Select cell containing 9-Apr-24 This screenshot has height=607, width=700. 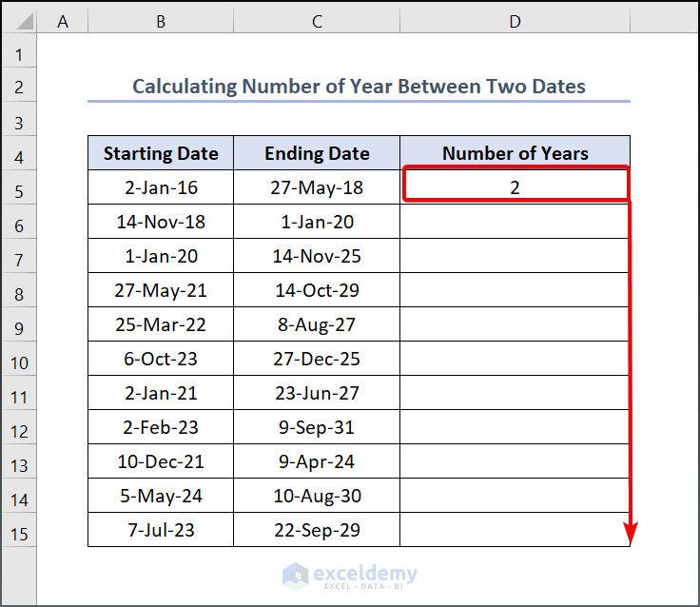point(317,461)
